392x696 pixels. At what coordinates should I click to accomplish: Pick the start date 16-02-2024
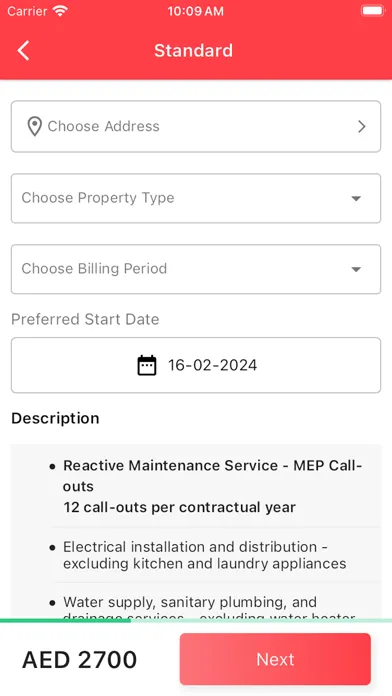click(196, 365)
